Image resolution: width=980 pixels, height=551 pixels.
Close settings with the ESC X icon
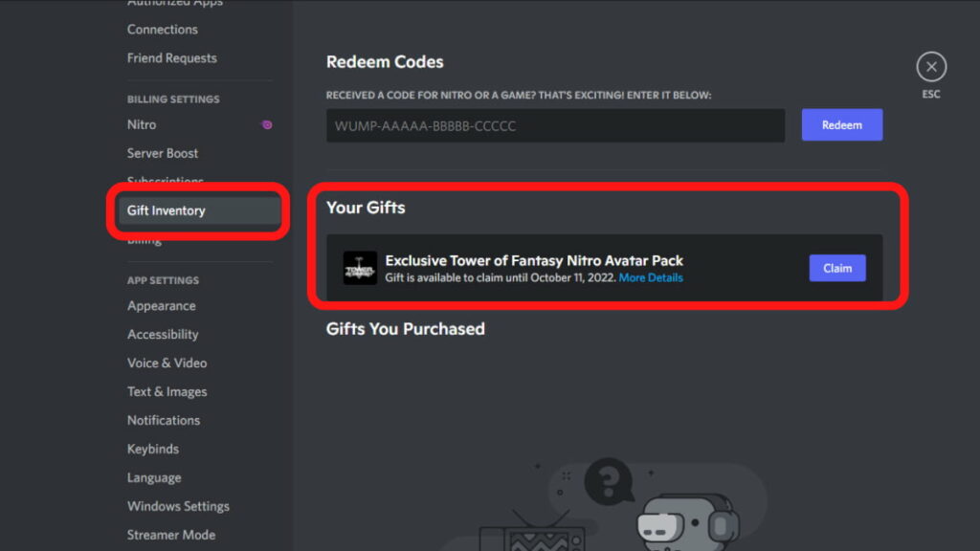tap(931, 67)
